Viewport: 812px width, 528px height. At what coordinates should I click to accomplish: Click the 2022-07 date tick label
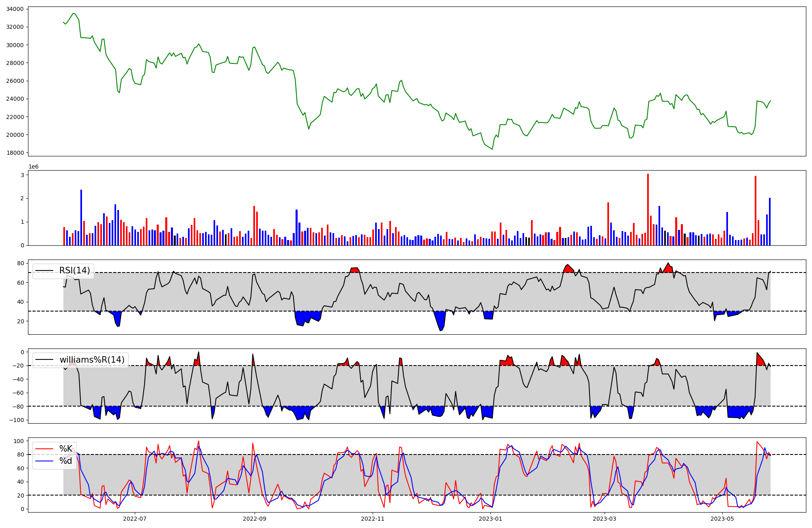pyautogui.click(x=134, y=519)
